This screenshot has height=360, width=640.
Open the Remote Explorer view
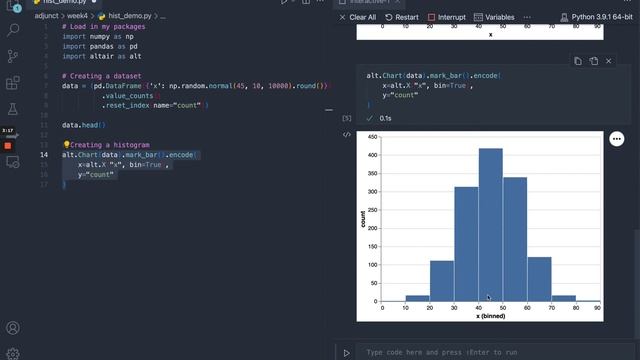(13, 162)
